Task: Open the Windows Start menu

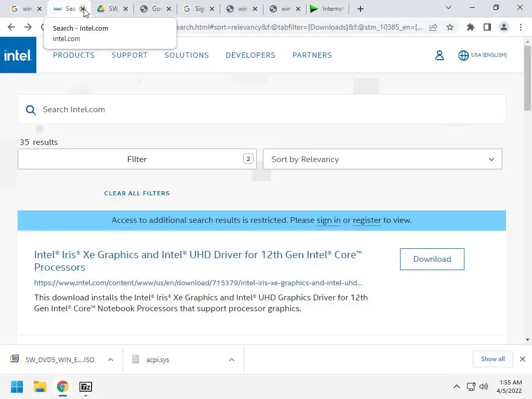Action: (x=17, y=387)
